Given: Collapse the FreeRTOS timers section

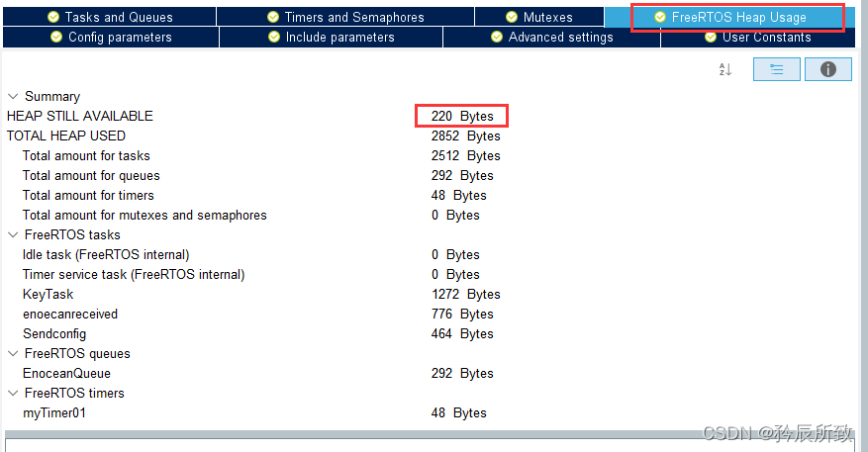Looking at the screenshot, I should (x=13, y=393).
